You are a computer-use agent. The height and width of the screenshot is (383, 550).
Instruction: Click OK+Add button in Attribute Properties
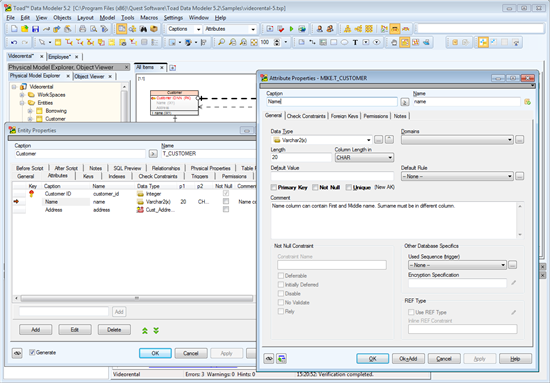(x=408, y=358)
